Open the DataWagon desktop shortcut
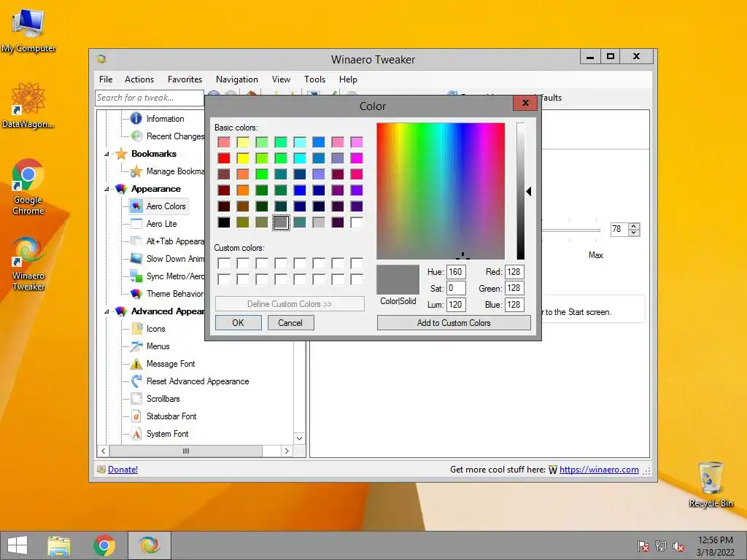The height and width of the screenshot is (560, 747). pyautogui.click(x=28, y=106)
